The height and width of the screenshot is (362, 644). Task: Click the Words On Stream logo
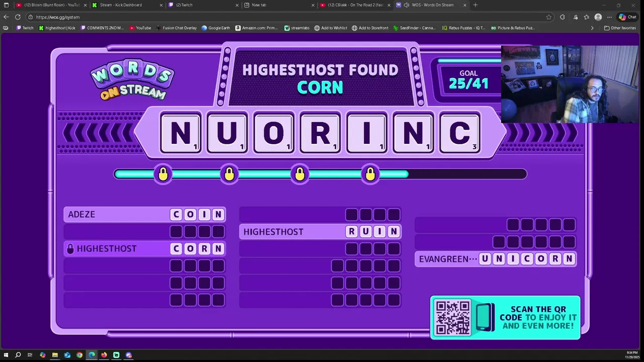tap(132, 79)
